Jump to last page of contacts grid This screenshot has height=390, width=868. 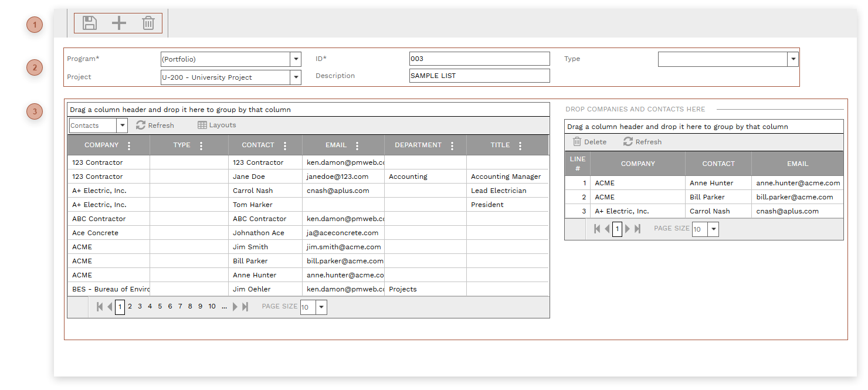pyautogui.click(x=245, y=307)
